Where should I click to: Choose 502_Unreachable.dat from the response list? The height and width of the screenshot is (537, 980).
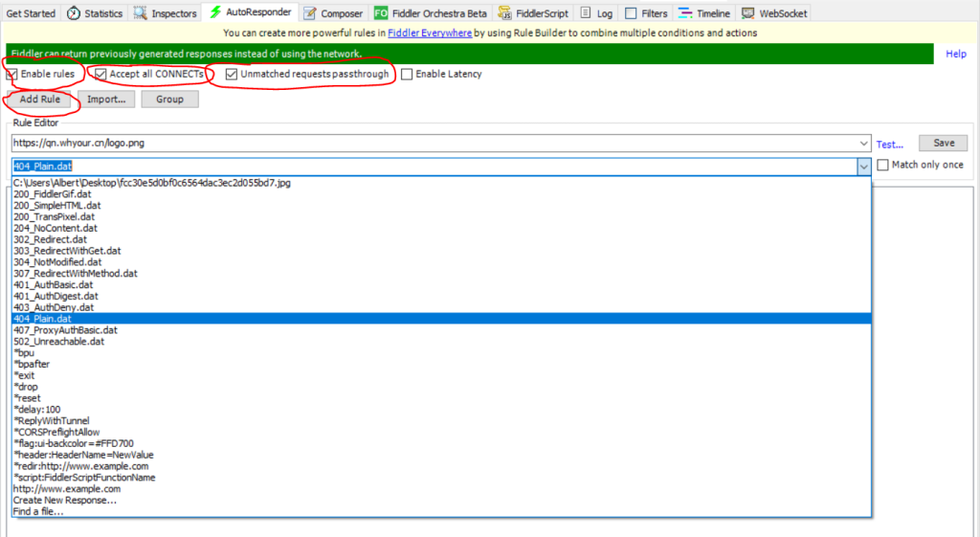pyautogui.click(x=59, y=341)
